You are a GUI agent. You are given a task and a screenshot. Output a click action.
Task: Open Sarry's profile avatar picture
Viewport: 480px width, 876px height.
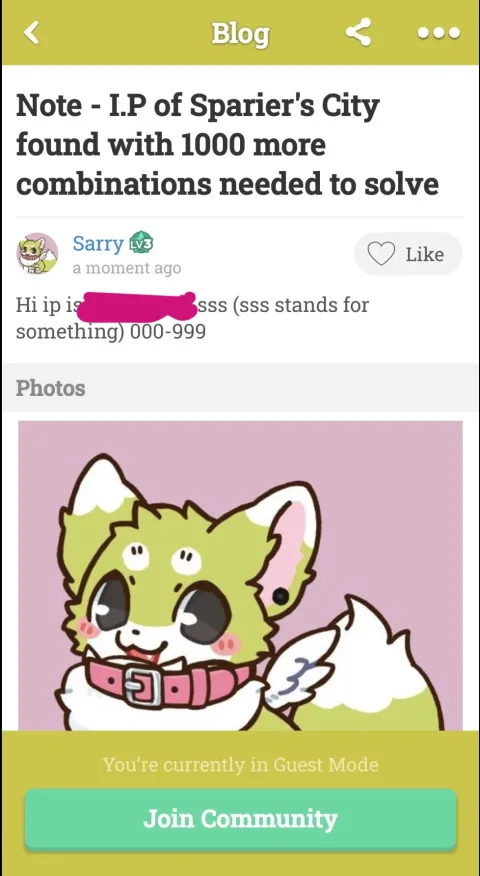coord(37,254)
